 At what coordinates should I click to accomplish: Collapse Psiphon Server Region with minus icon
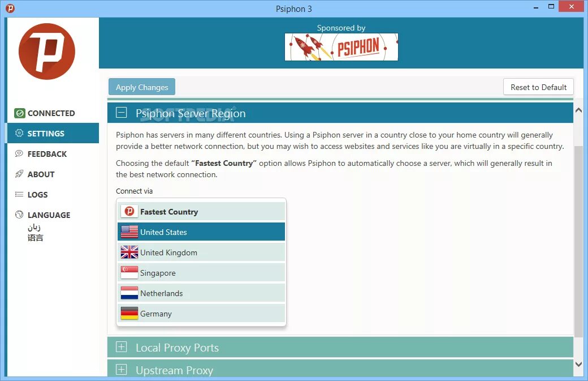121,112
